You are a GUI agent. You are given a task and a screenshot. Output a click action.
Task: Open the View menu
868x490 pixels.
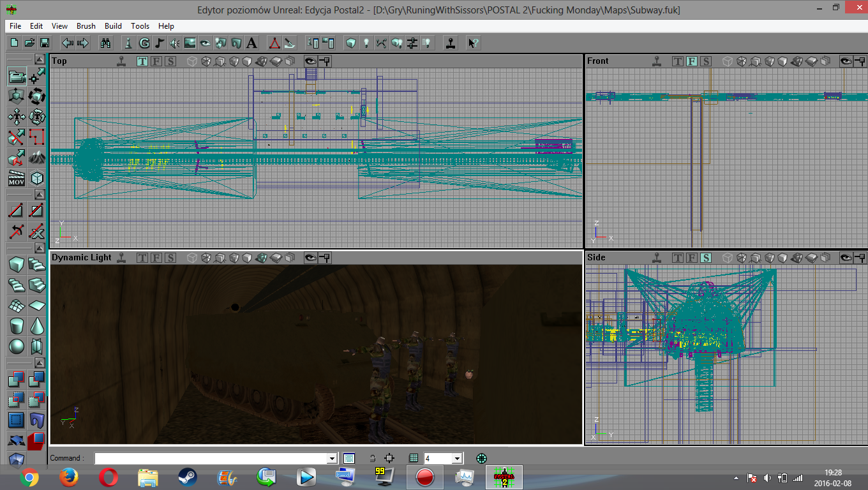pyautogui.click(x=59, y=26)
